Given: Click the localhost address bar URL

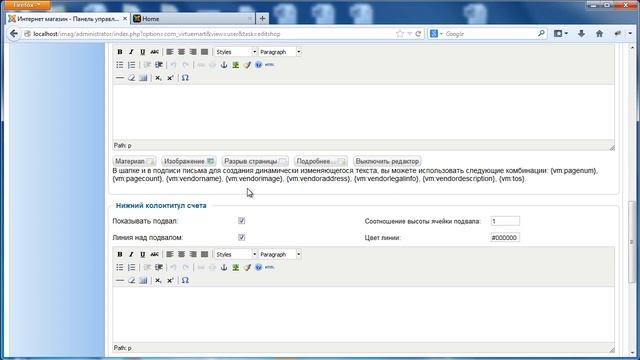Looking at the screenshot, I should (157, 34).
